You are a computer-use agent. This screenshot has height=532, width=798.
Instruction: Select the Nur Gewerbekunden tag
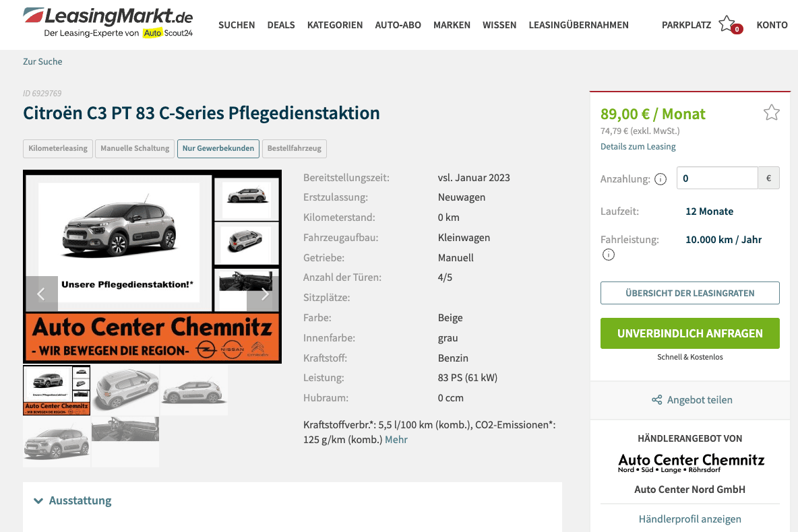[x=218, y=149]
